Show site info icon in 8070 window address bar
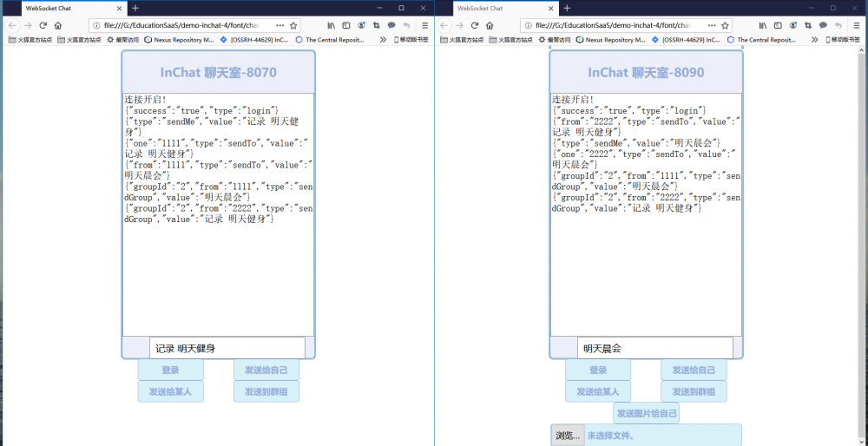Screen dimensions: 868x446 pos(97,25)
